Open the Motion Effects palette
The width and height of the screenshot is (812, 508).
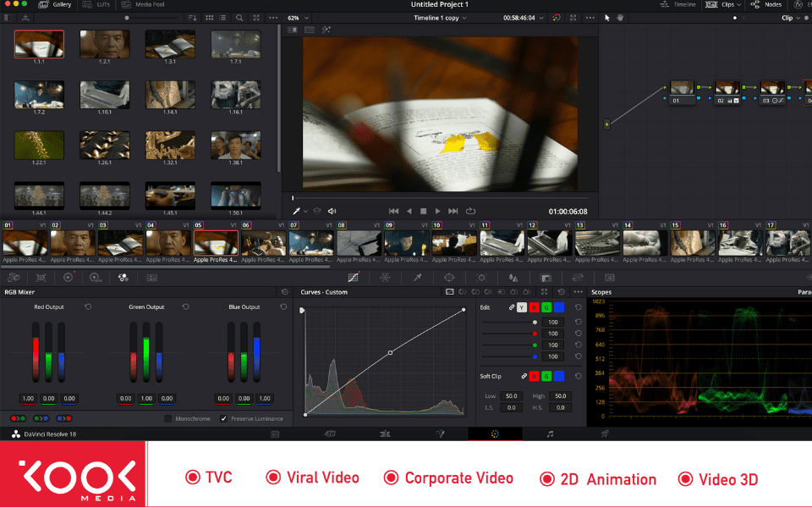point(151,278)
